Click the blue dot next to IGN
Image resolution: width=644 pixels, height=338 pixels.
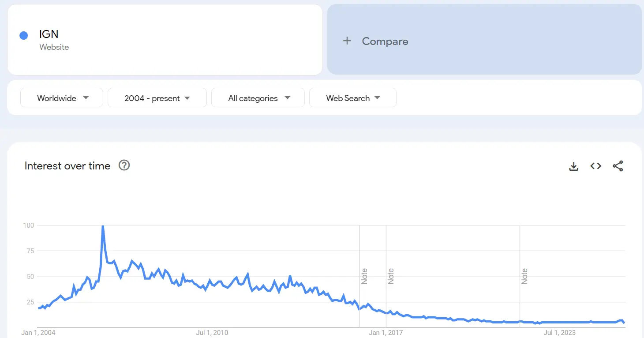[24, 36]
